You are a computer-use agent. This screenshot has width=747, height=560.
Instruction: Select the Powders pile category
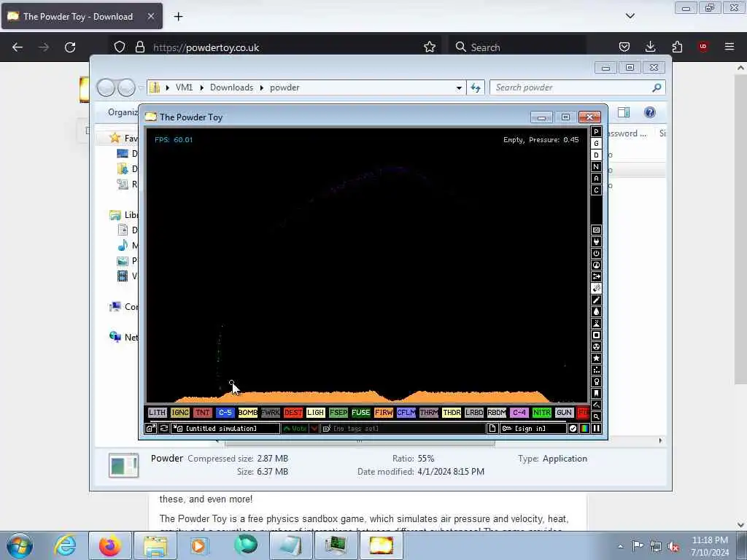coord(596,323)
